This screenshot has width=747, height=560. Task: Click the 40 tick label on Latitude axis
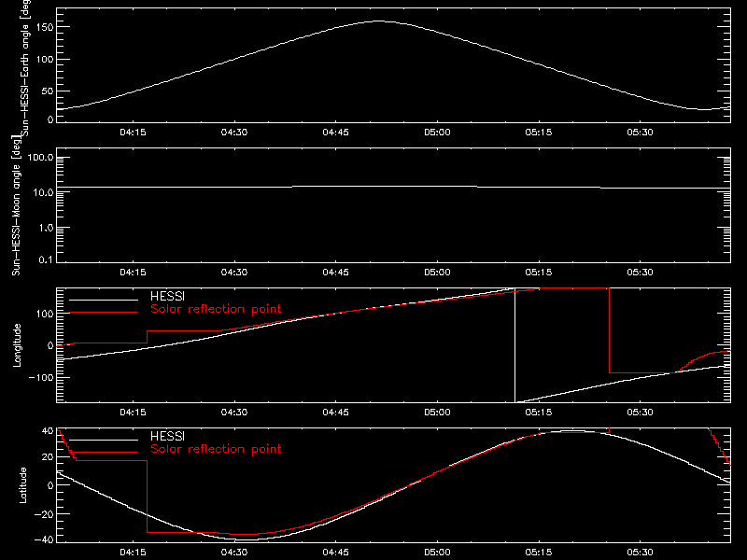click(x=48, y=431)
